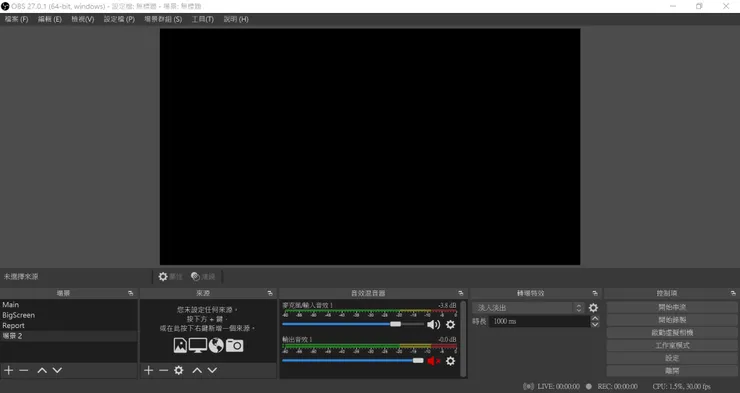Toggle 工作室模式 studio mode

coord(672,345)
